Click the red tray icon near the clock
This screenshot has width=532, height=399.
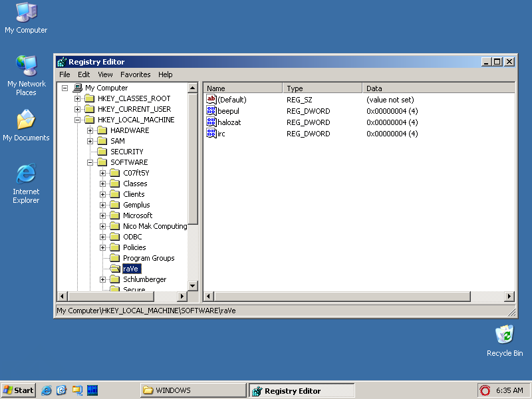point(485,390)
